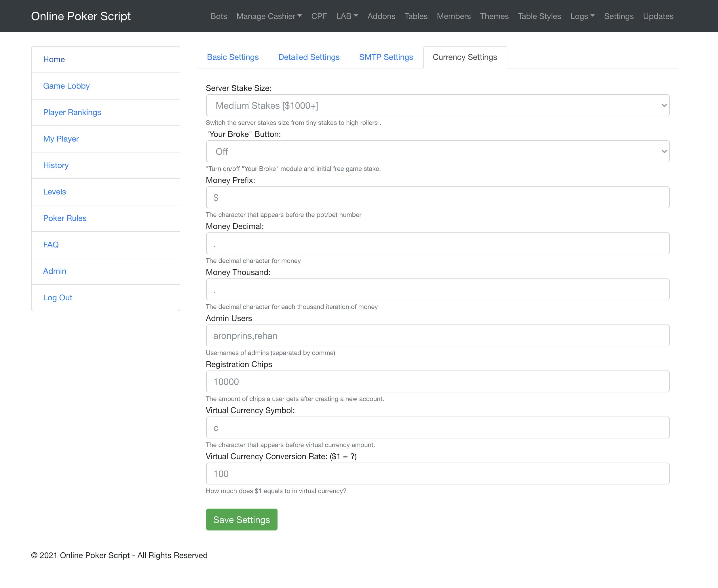This screenshot has width=718, height=588.
Task: Open the Members page
Action: coord(453,16)
